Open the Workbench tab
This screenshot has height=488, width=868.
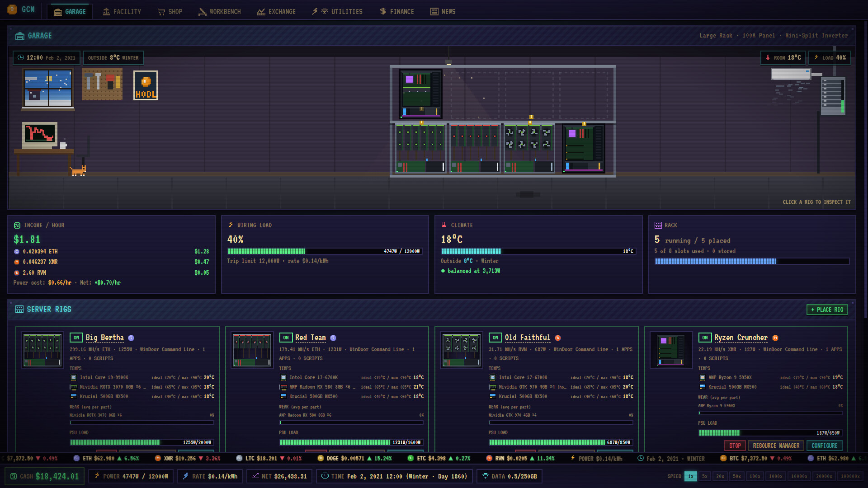click(x=219, y=12)
